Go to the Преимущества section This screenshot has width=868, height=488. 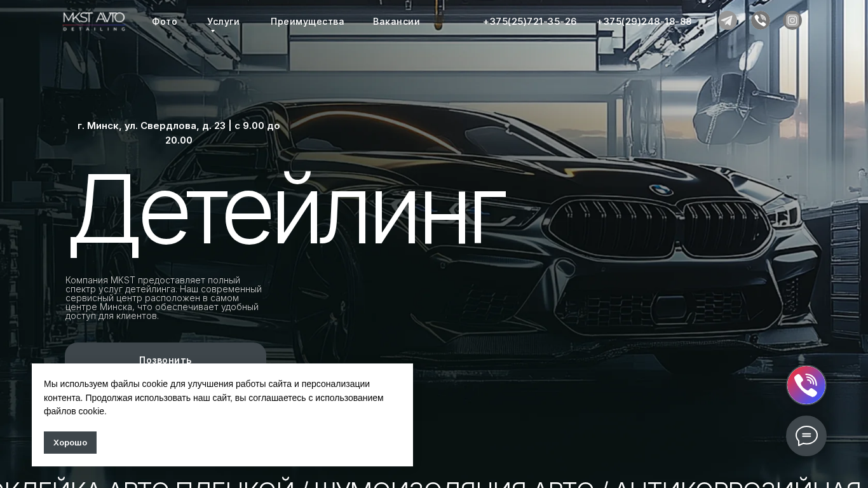(308, 22)
